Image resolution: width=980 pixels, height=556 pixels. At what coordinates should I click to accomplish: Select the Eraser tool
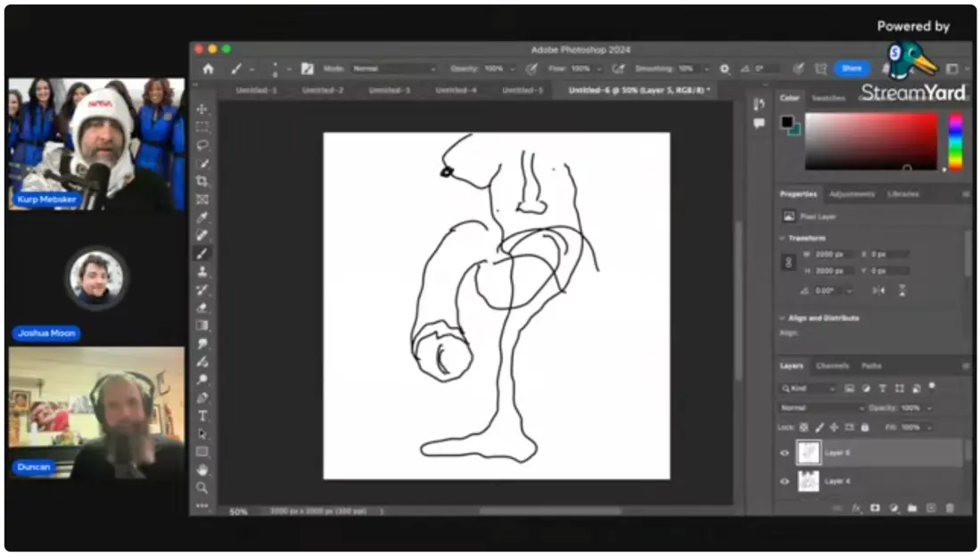tap(202, 307)
